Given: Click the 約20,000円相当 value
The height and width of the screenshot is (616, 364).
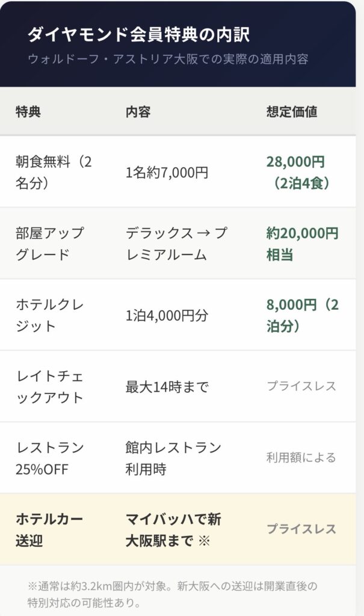Looking at the screenshot, I should [302, 244].
